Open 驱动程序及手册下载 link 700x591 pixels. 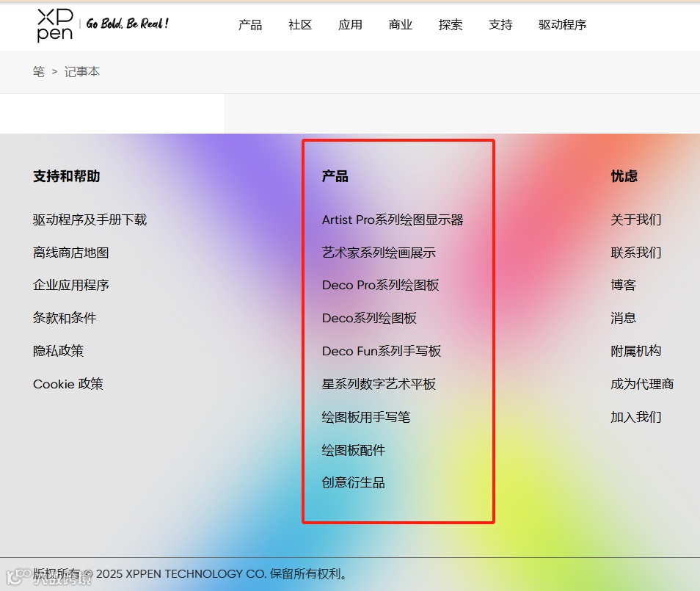pos(90,220)
